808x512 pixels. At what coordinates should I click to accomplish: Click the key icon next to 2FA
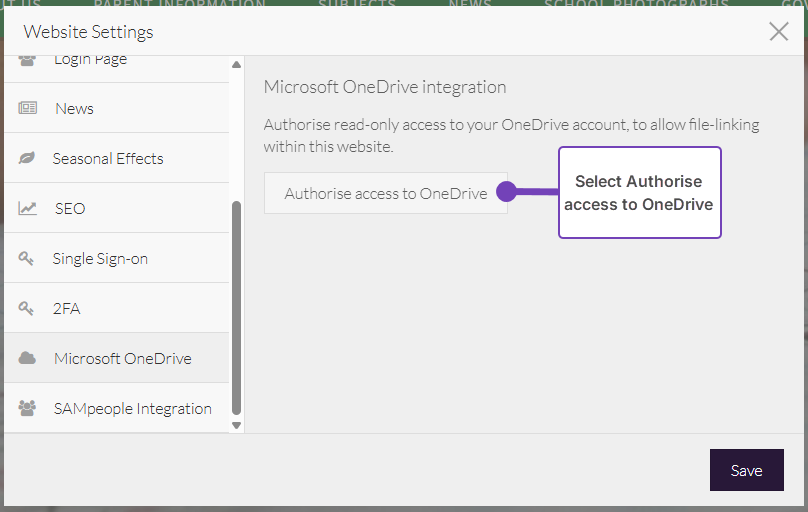click(27, 308)
